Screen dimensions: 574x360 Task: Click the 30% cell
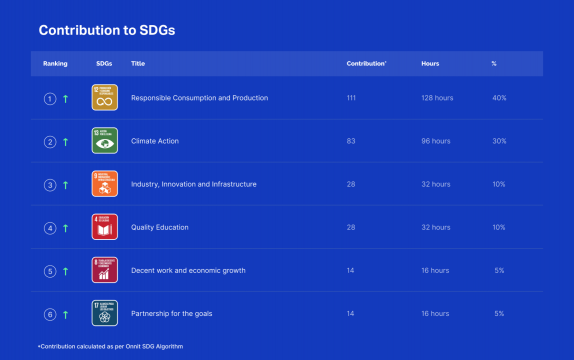click(499, 141)
